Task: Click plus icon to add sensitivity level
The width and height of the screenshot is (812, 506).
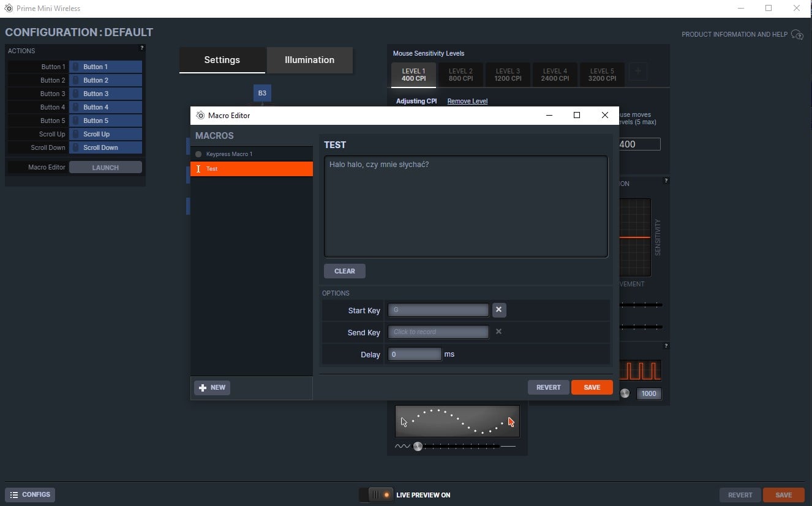Action: pos(637,72)
